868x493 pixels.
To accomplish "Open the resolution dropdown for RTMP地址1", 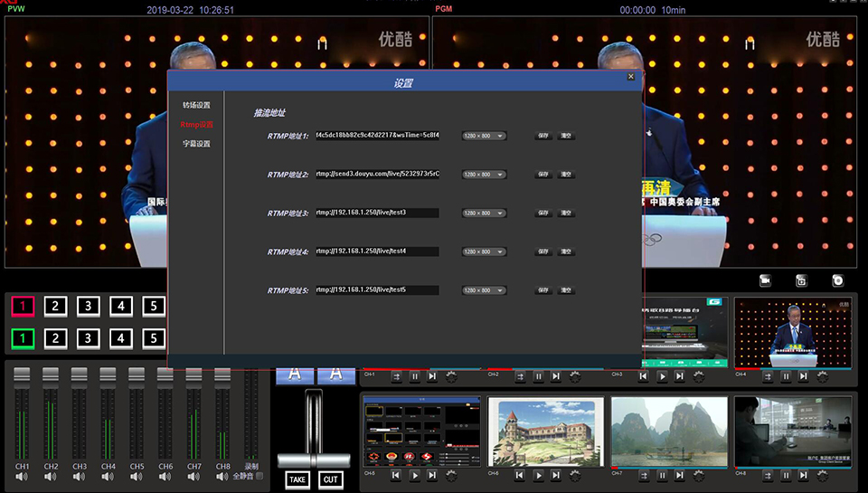I will (485, 137).
